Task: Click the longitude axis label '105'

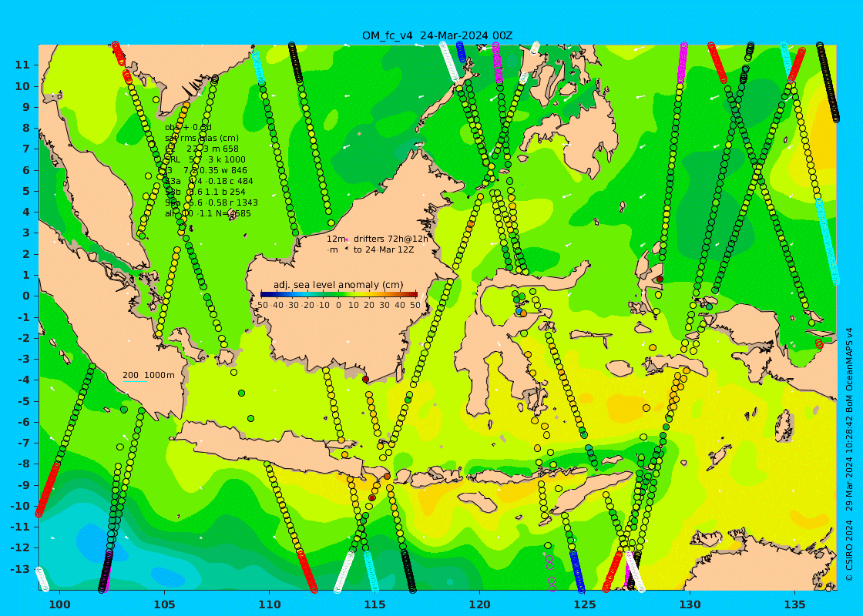Action: point(165,605)
